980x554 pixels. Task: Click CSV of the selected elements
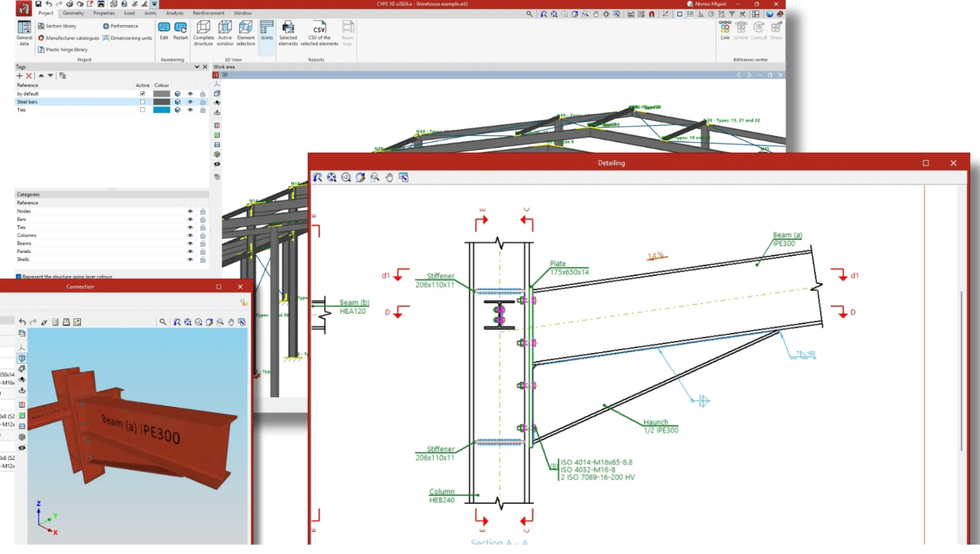[319, 33]
